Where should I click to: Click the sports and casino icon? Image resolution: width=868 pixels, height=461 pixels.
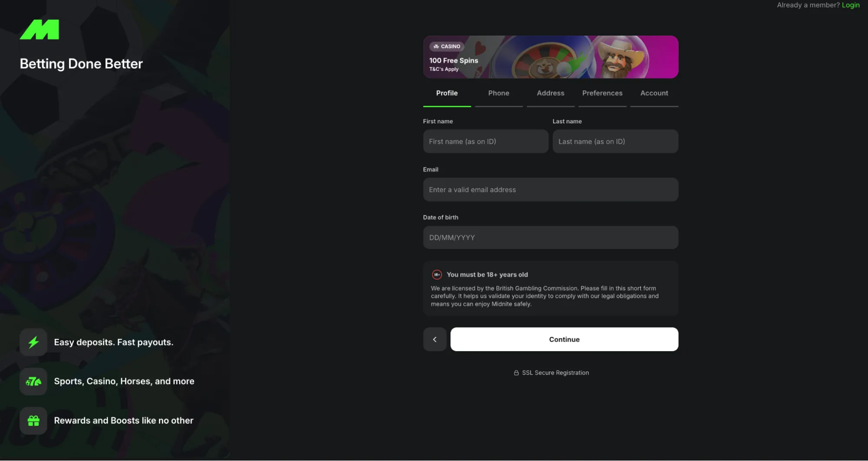click(x=33, y=381)
